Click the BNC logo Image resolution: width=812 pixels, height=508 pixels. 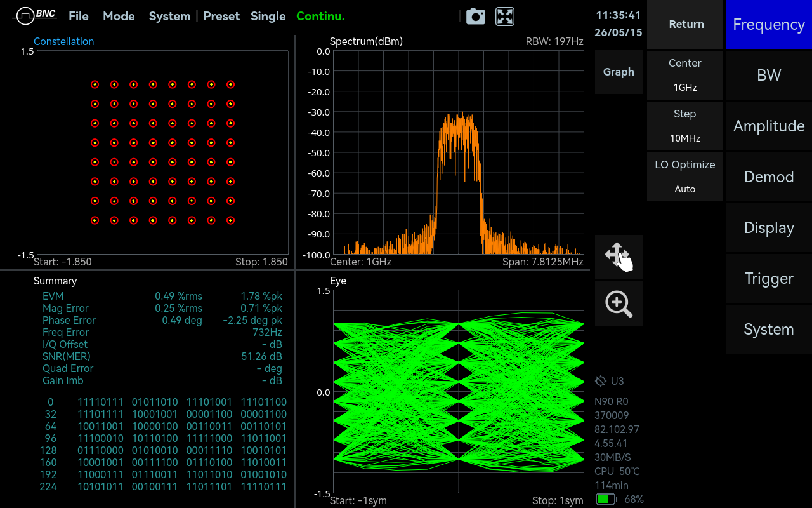click(34, 16)
